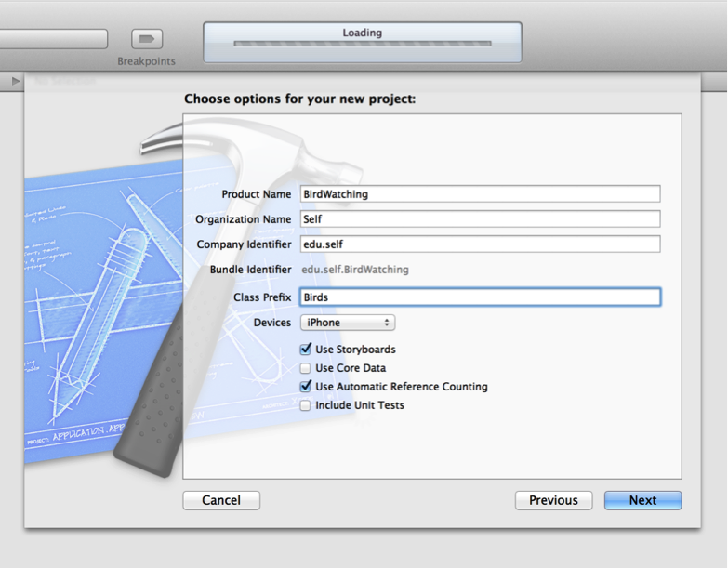Click the Product Name field with BirdWatching

point(479,194)
